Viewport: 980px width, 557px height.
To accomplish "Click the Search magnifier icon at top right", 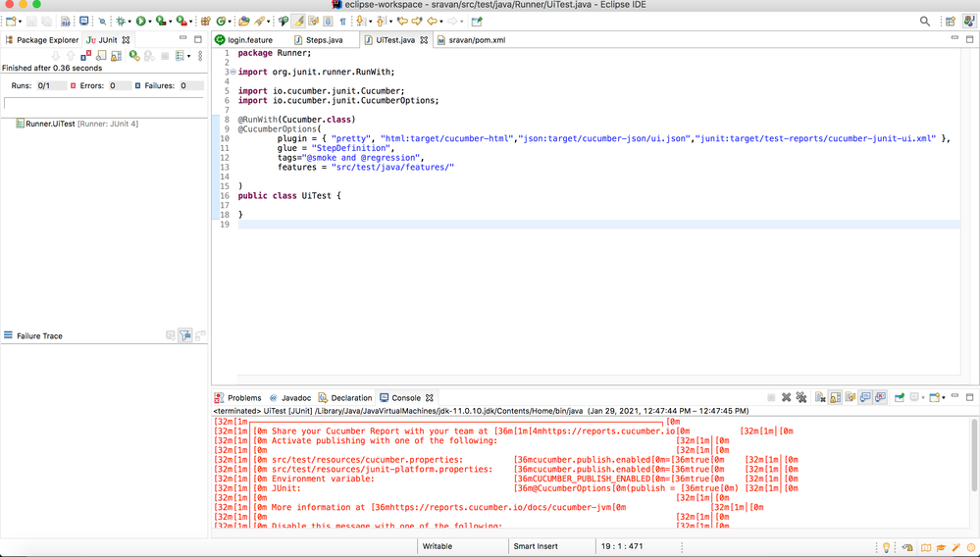I will [x=924, y=21].
